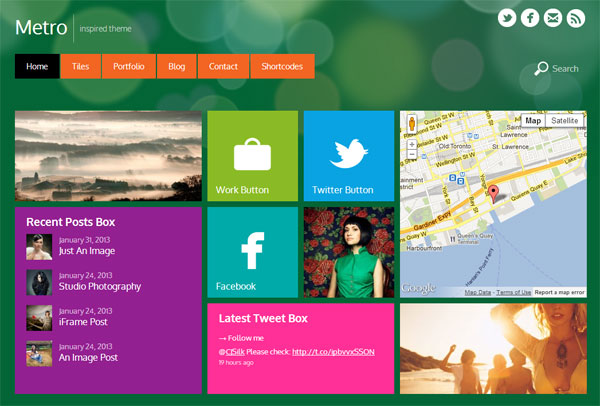Open the Facebook icon in header
The width and height of the screenshot is (600, 406).
point(530,18)
